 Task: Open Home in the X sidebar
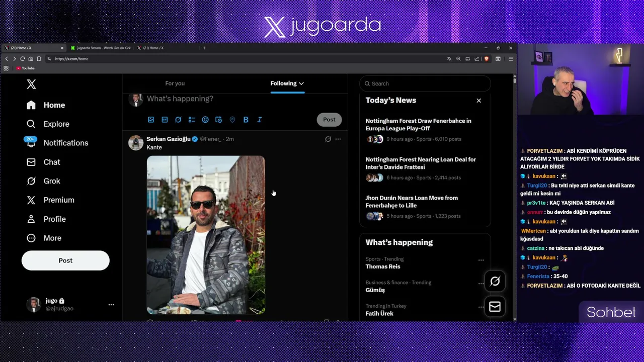(46, 105)
